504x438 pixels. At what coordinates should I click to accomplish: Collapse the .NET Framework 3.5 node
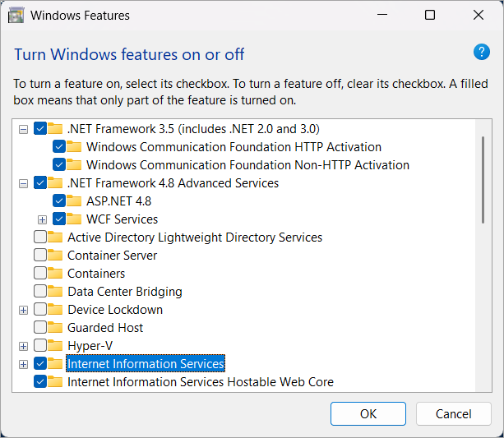pos(23,130)
